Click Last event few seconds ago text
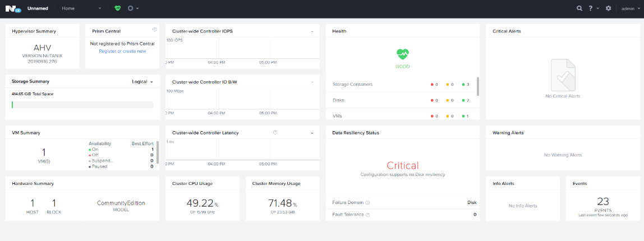The image size is (644, 241). [602, 215]
